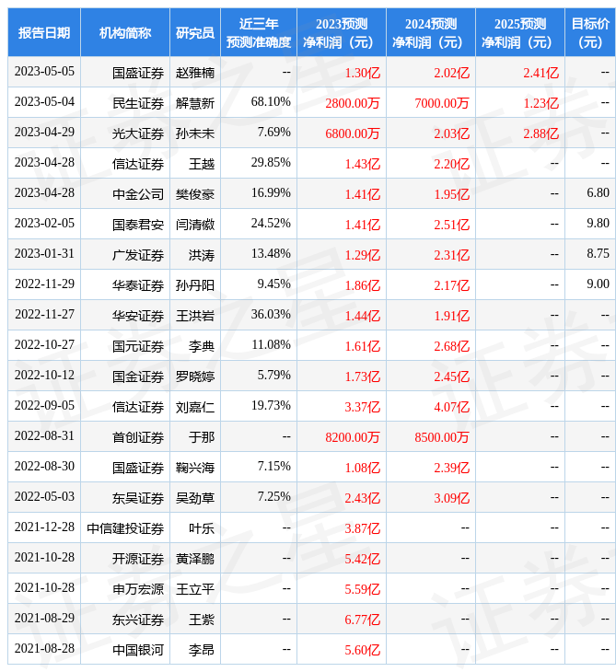Select target price 6.80

[598, 193]
